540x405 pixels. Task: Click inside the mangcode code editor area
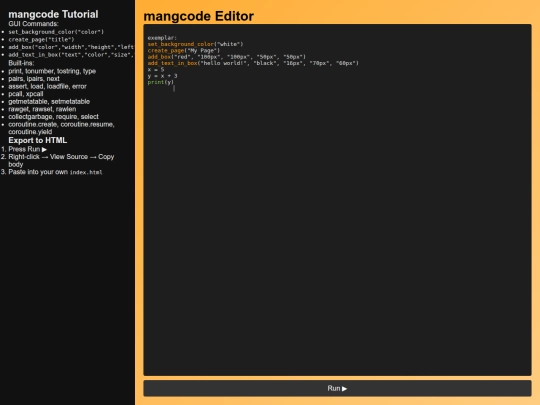(x=337, y=200)
